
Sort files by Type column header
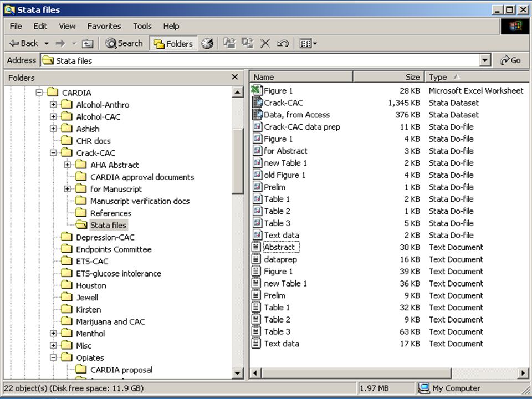coord(477,77)
